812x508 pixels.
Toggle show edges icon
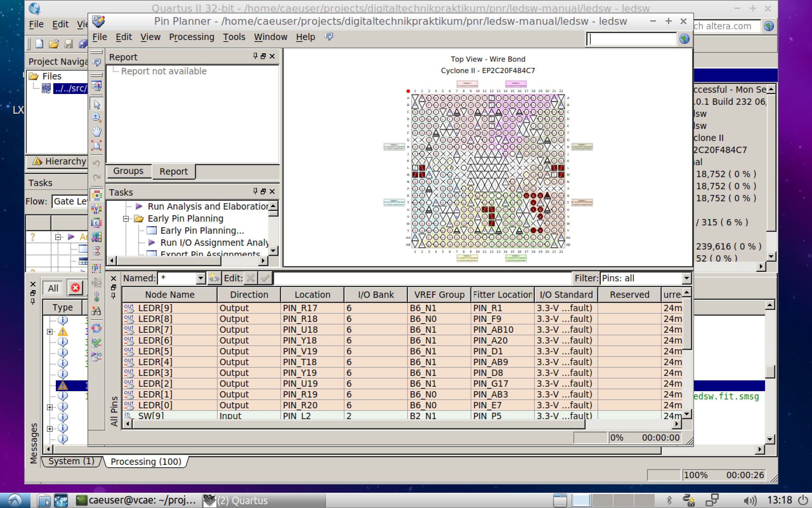coord(97,223)
